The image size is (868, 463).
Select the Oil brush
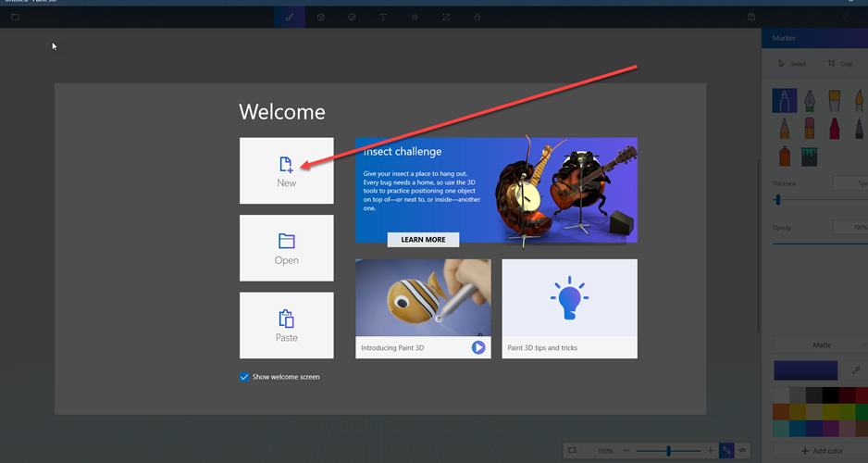[x=835, y=101]
